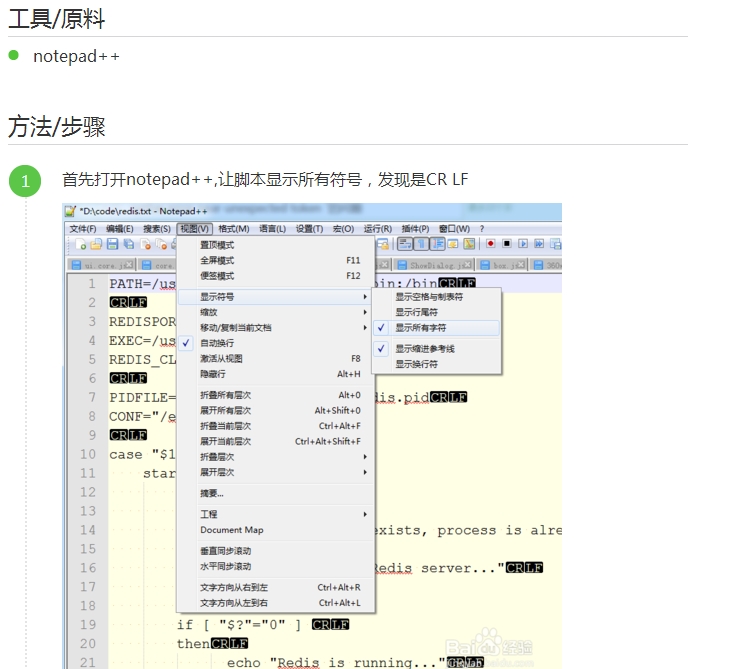The width and height of the screenshot is (736, 669).
Task: Click the Document Map toolbar icon
Action: (469, 244)
